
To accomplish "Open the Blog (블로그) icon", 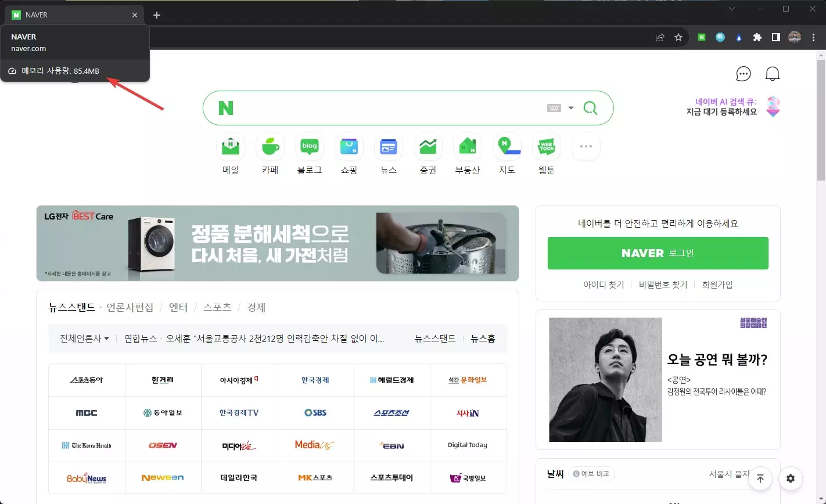I will click(x=310, y=147).
